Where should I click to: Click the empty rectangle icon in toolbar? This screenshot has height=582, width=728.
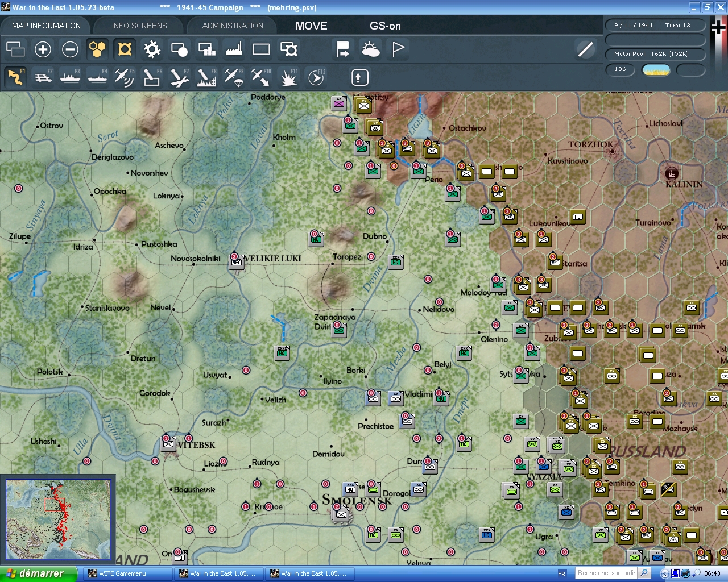coord(261,49)
